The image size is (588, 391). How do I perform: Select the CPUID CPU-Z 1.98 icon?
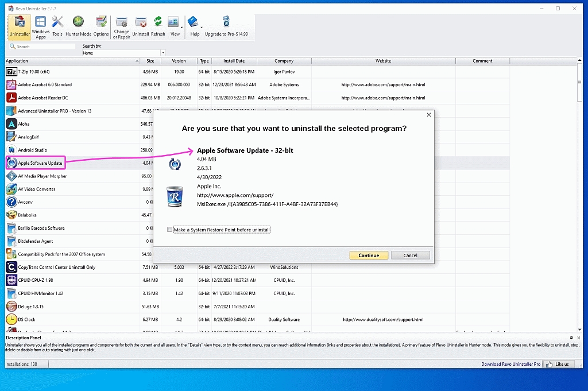click(x=11, y=280)
